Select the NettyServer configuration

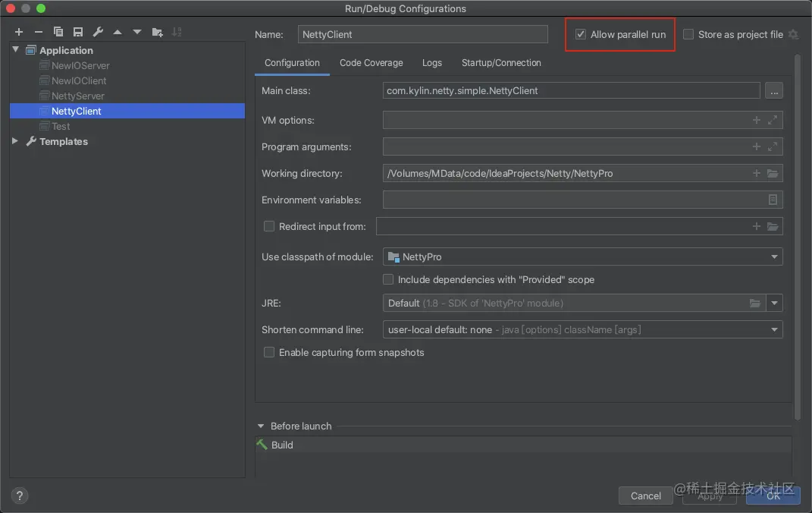(77, 96)
